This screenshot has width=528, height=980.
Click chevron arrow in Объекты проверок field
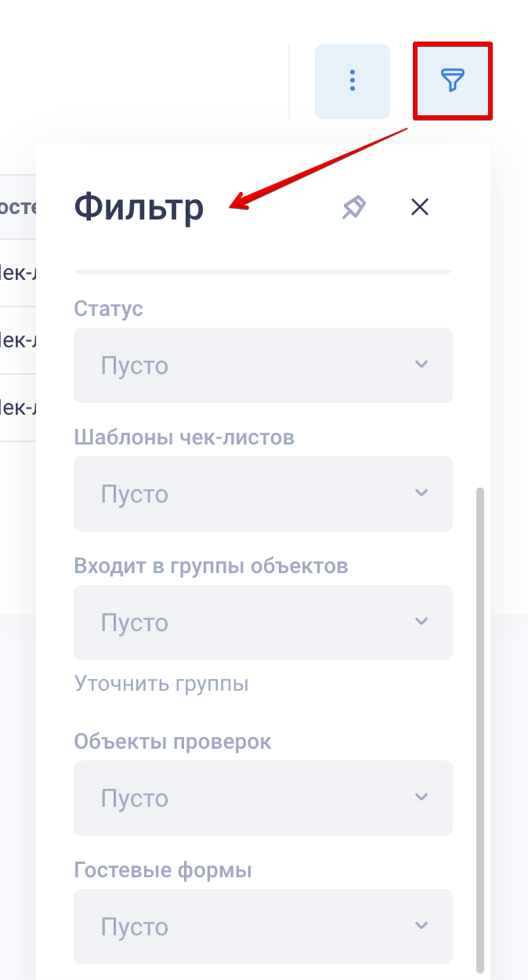click(421, 797)
